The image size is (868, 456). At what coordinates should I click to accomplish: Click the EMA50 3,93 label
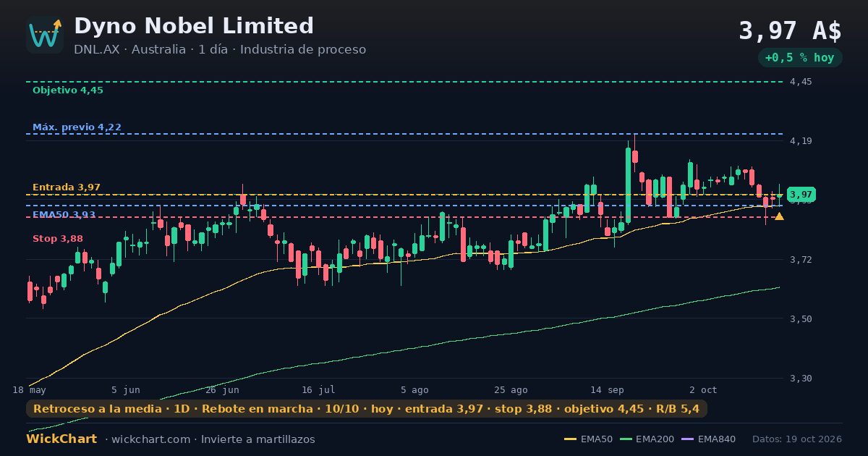pyautogui.click(x=64, y=215)
